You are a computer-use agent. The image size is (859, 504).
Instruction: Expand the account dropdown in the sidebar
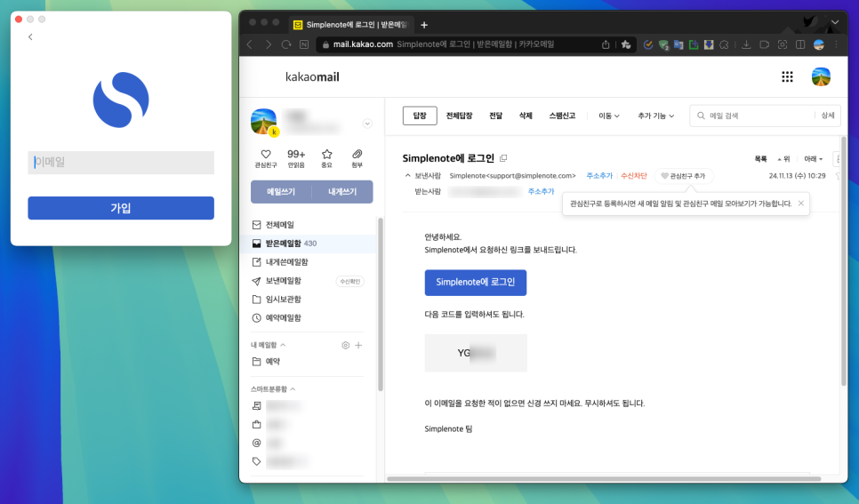tap(367, 124)
